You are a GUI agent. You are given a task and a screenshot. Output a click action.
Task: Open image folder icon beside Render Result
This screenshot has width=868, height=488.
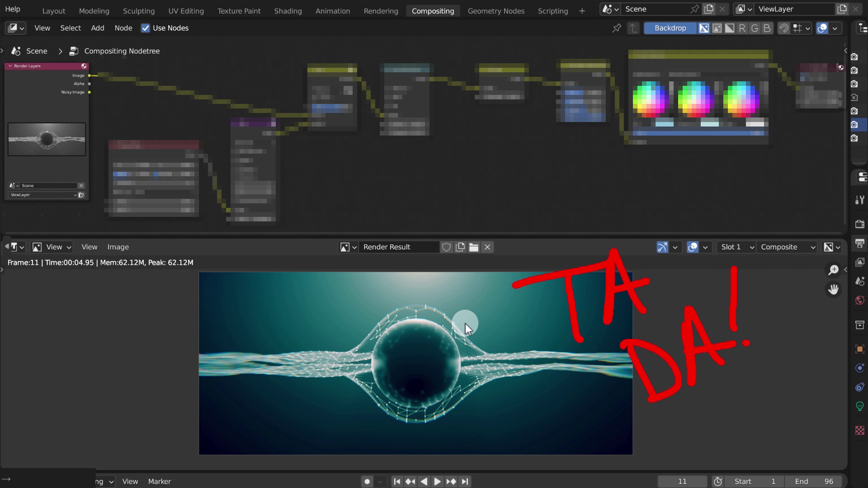(473, 247)
